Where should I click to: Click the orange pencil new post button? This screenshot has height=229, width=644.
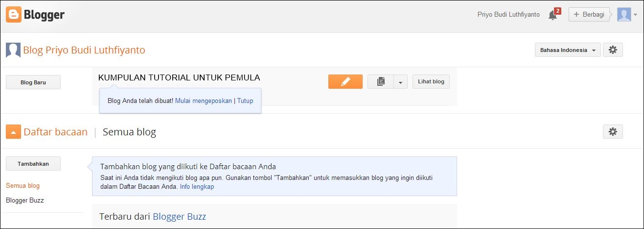click(345, 82)
